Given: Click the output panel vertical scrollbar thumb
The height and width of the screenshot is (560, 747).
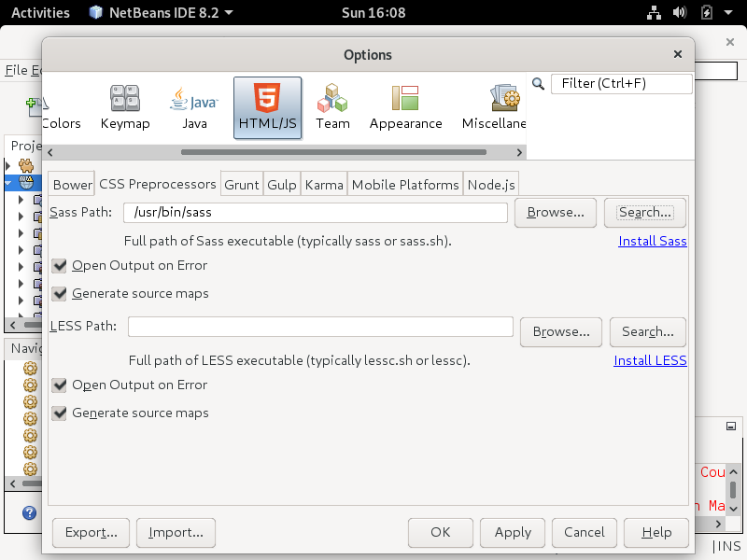Looking at the screenshot, I should (x=733, y=489).
